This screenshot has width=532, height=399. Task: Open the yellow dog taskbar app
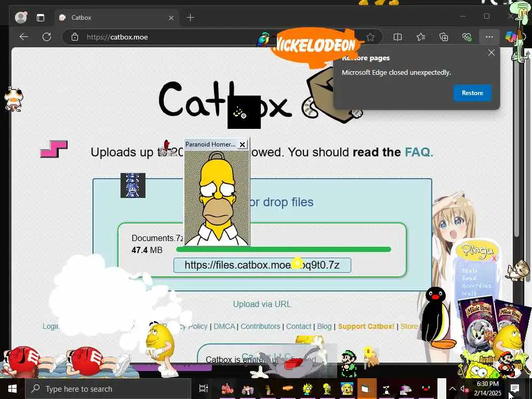[x=347, y=389]
